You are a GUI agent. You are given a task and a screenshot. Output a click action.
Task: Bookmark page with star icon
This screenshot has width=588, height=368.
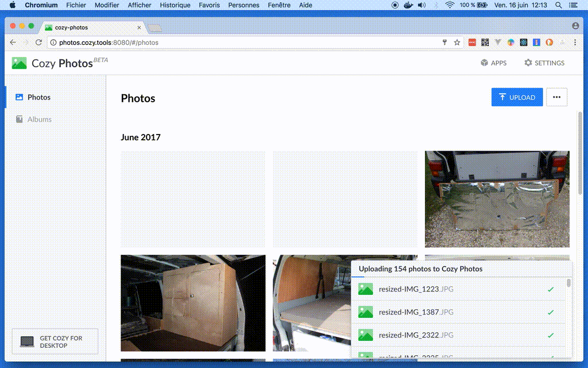tap(457, 43)
